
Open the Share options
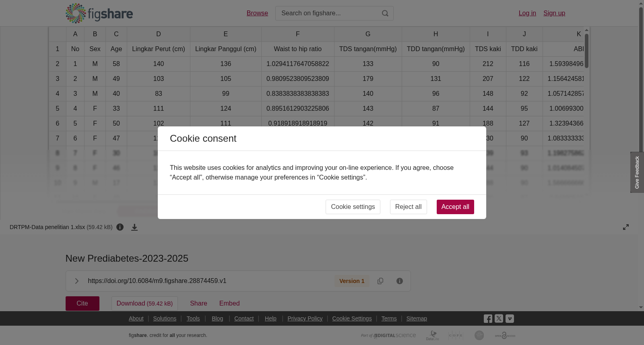[198, 304]
